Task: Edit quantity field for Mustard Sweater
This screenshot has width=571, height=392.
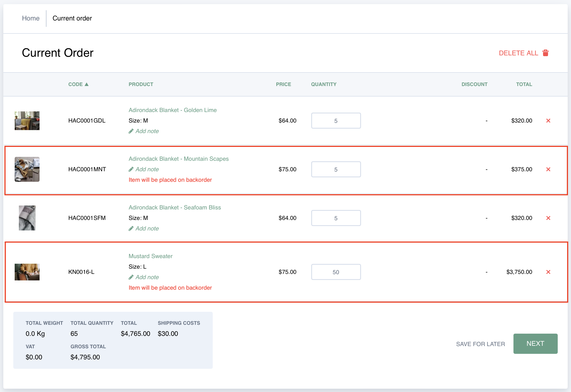Action: (x=336, y=272)
